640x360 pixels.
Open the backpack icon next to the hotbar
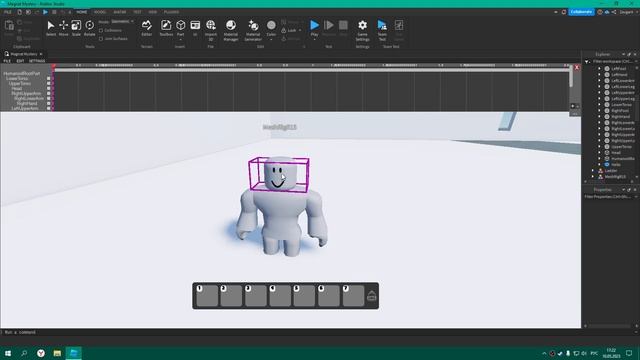tap(371, 296)
